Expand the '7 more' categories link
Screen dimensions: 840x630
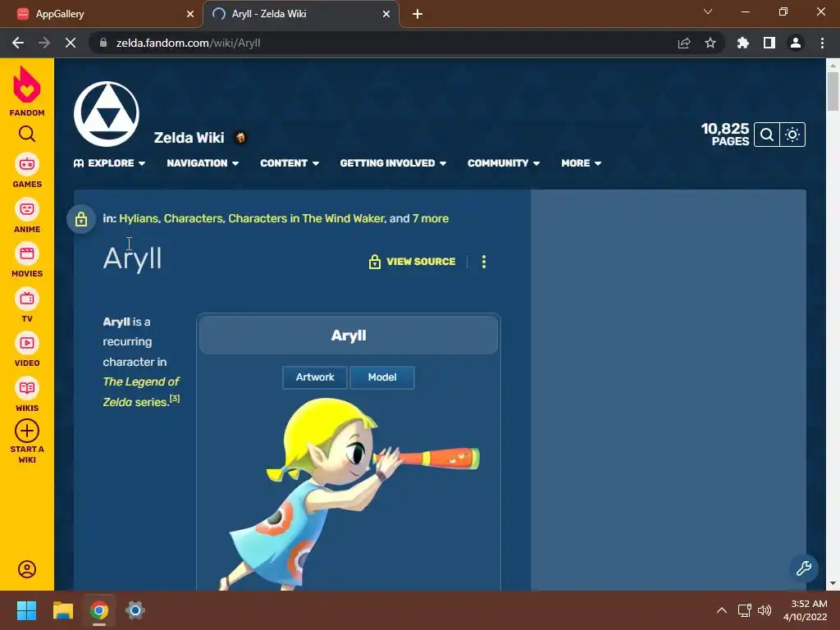point(431,218)
